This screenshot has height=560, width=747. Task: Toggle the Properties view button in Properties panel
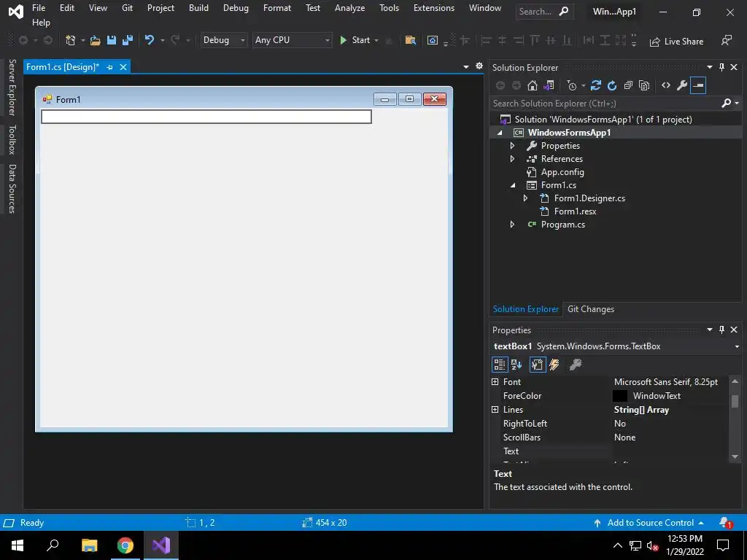[538, 365]
